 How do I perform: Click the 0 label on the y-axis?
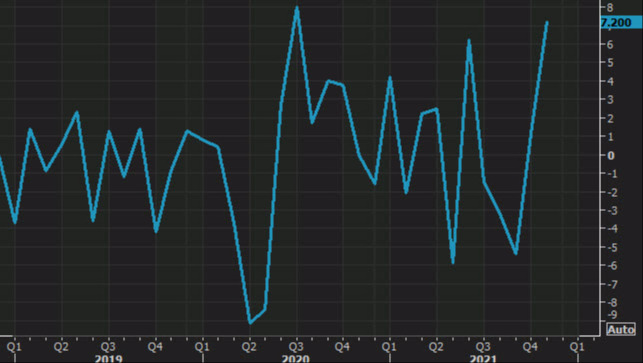coord(610,155)
